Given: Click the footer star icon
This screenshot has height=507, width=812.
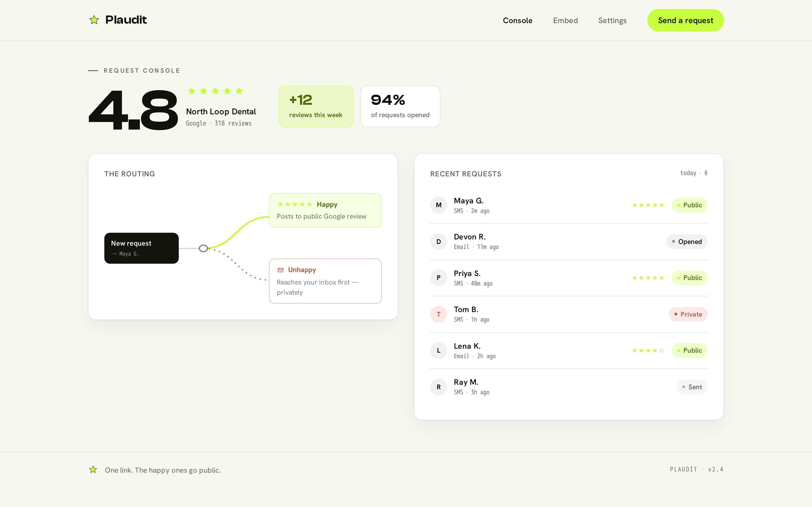Looking at the screenshot, I should click(x=93, y=470).
